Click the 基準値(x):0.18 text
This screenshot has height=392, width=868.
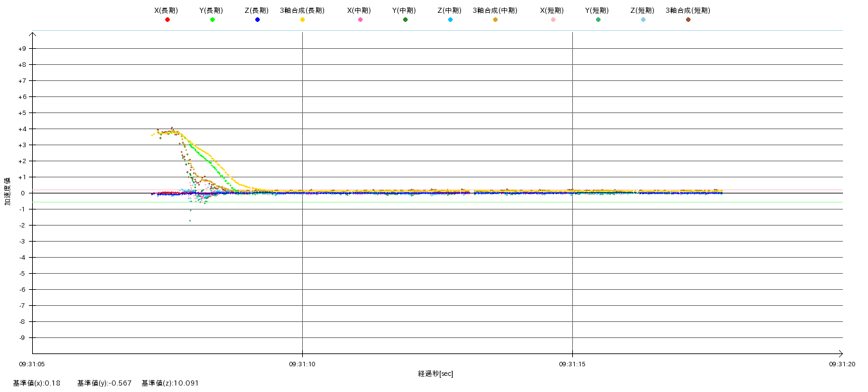point(37,383)
